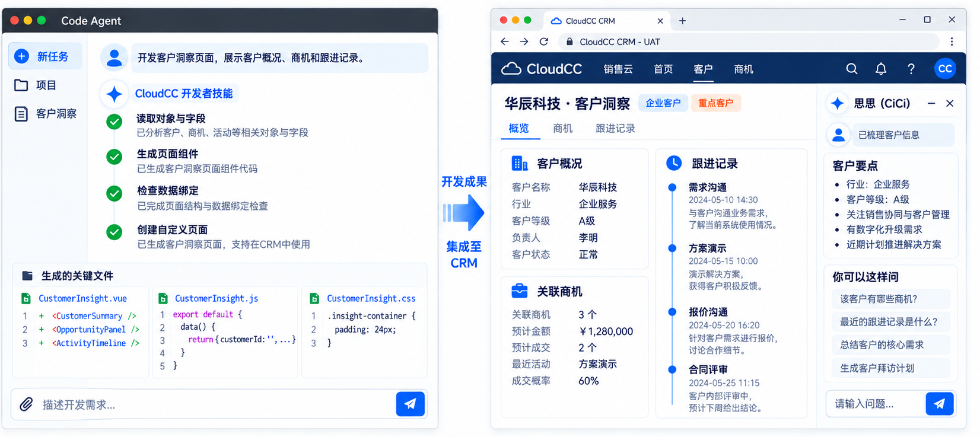The height and width of the screenshot is (437, 980).
Task: Switch to the 商机 tab under customer insight
Action: 562,129
